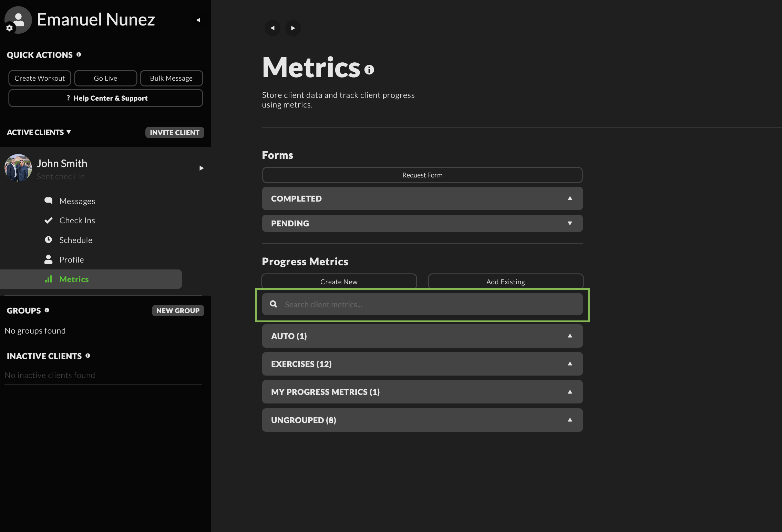782x532 pixels.
Task: Click Inactive Clients info icon
Action: click(x=88, y=356)
